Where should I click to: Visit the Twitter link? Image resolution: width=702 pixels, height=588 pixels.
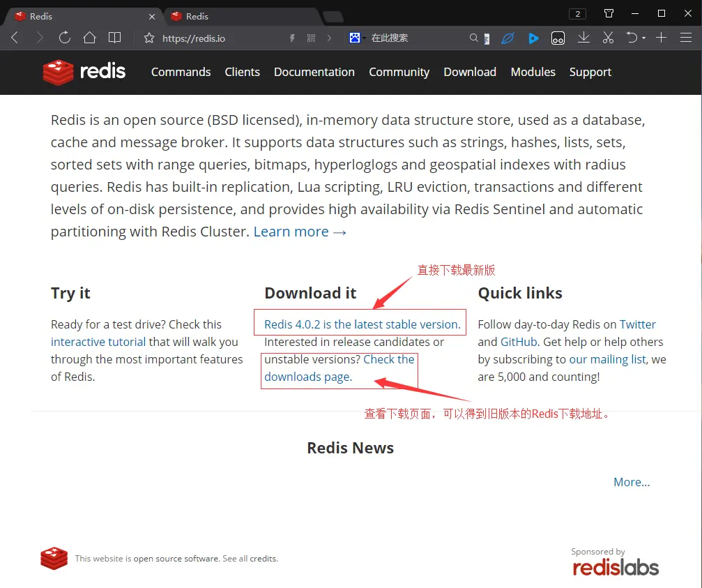pyautogui.click(x=638, y=324)
